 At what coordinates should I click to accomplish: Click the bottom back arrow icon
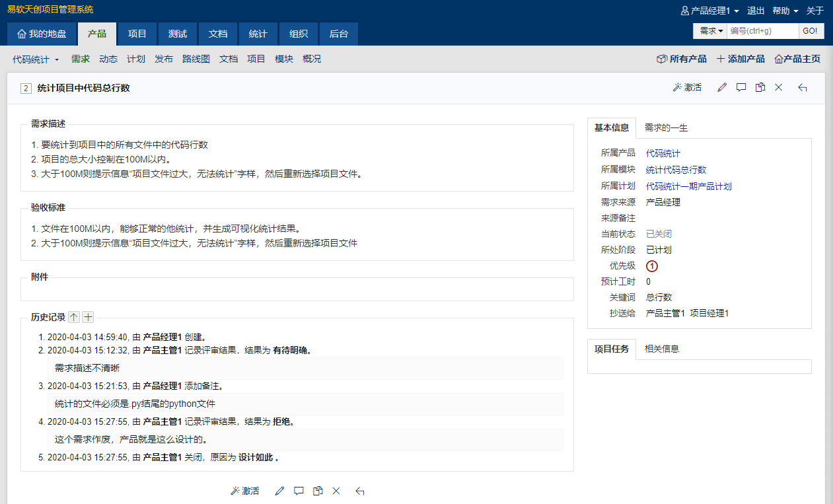tap(360, 491)
